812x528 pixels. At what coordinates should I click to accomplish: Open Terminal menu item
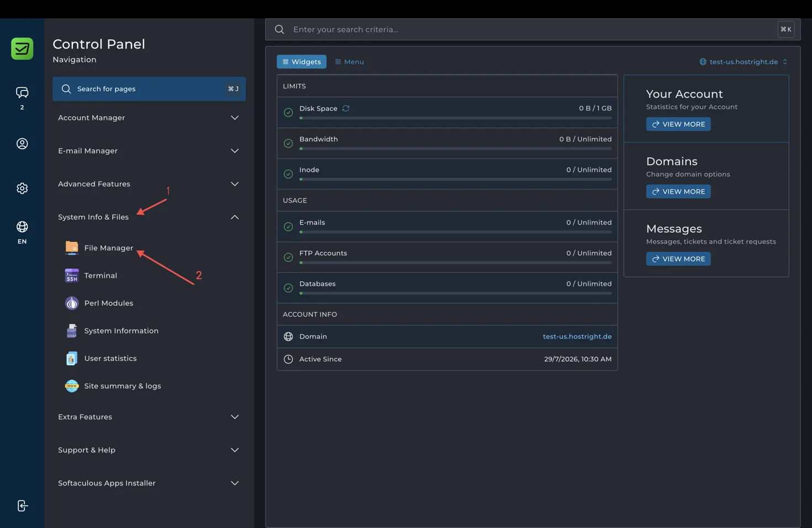click(101, 276)
